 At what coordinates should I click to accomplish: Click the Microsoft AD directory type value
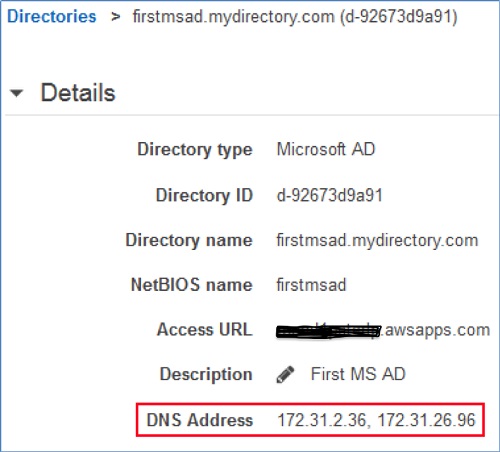[x=326, y=149]
